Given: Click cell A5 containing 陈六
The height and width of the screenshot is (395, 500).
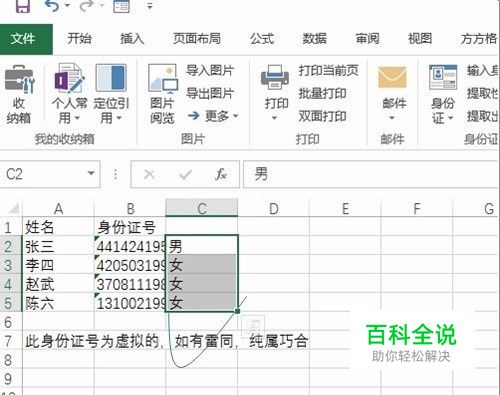Looking at the screenshot, I should (58, 303).
